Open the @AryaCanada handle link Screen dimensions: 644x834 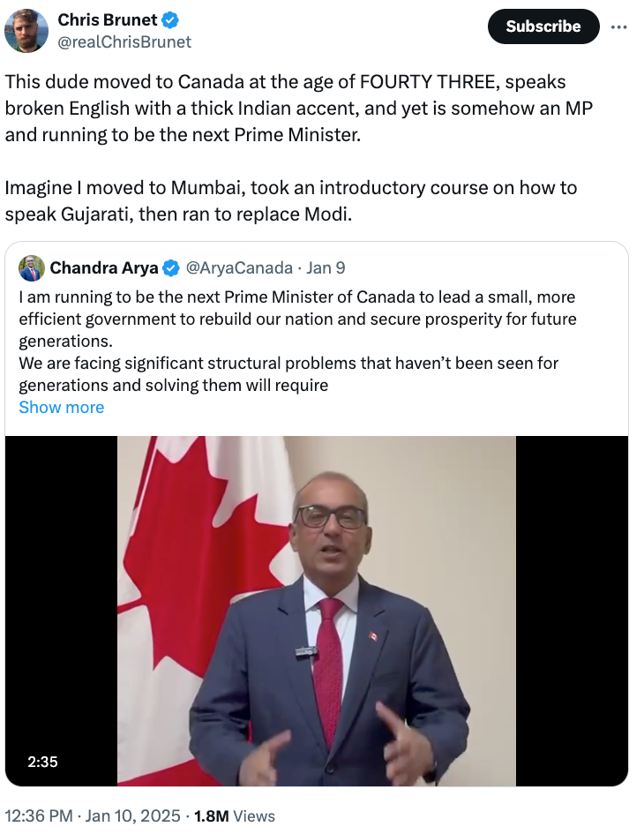click(x=239, y=267)
